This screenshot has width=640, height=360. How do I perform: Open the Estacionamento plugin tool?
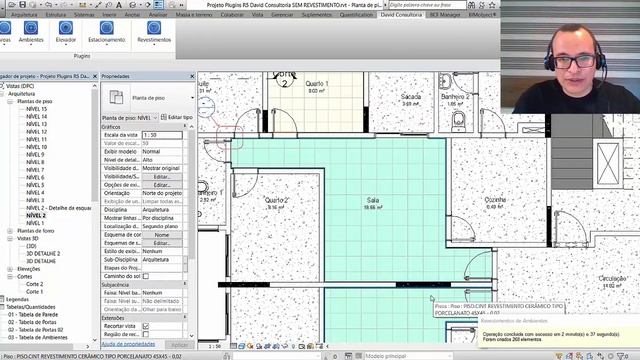pyautogui.click(x=107, y=31)
